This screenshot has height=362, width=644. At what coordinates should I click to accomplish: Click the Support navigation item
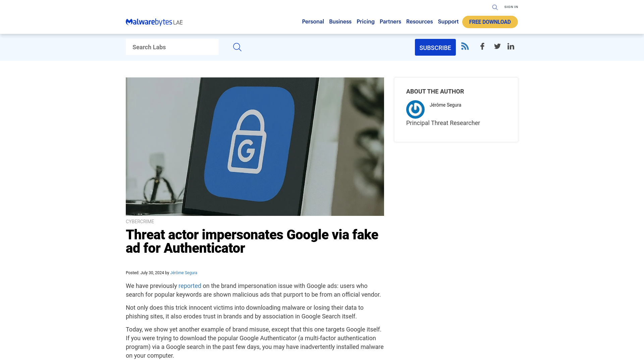coord(448,21)
